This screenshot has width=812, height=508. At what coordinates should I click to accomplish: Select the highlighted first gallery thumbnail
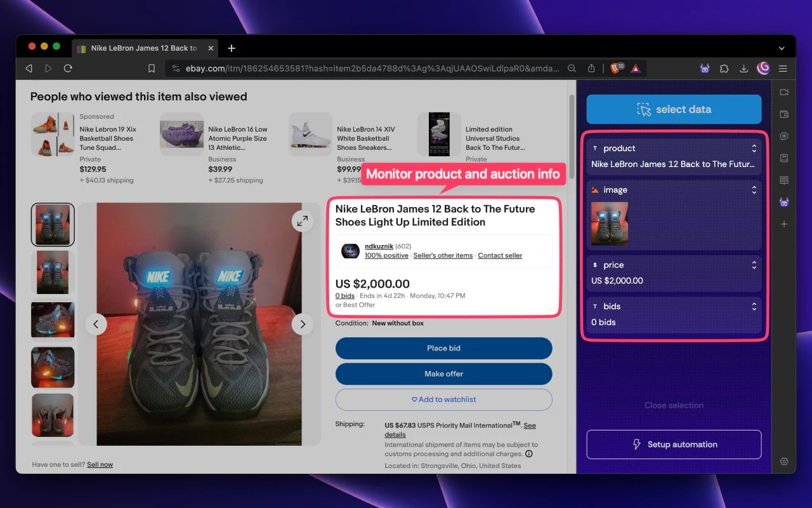pyautogui.click(x=53, y=225)
